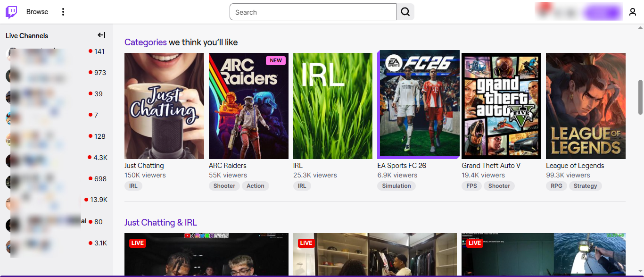Screen dimensions: 644x277
Task: Click the Shooter tag under ARC Raiders
Action: point(224,185)
